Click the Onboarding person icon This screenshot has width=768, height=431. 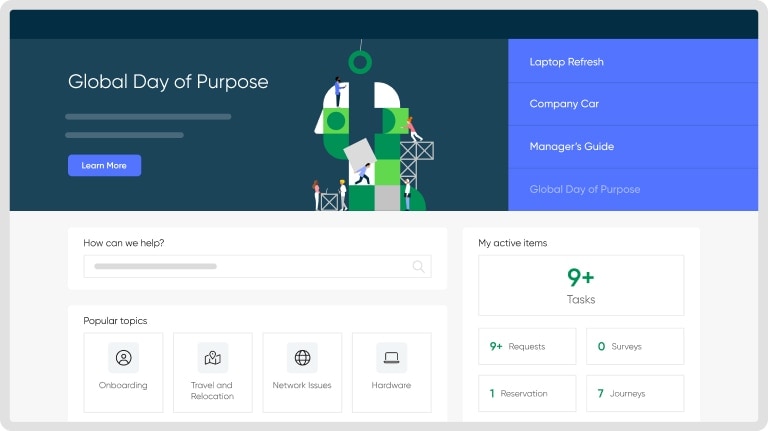tap(123, 357)
